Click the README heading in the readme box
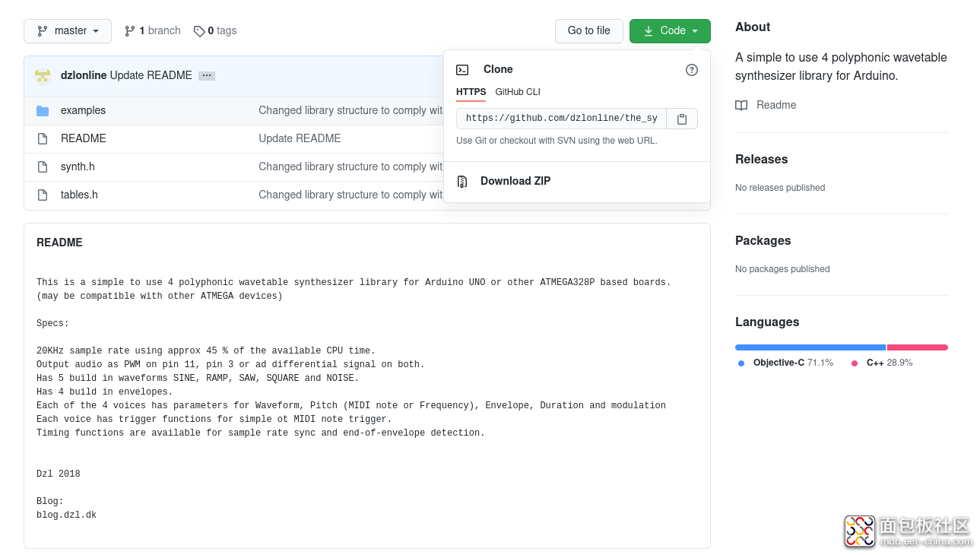 click(x=59, y=243)
